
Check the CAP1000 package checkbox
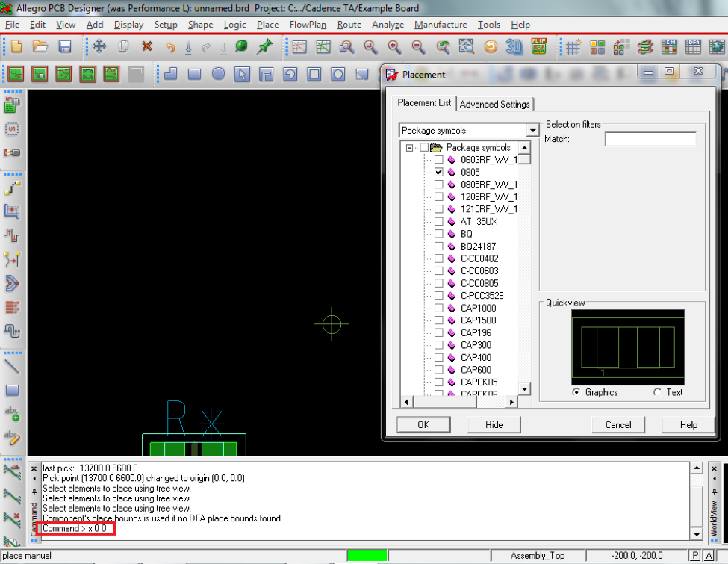point(439,308)
